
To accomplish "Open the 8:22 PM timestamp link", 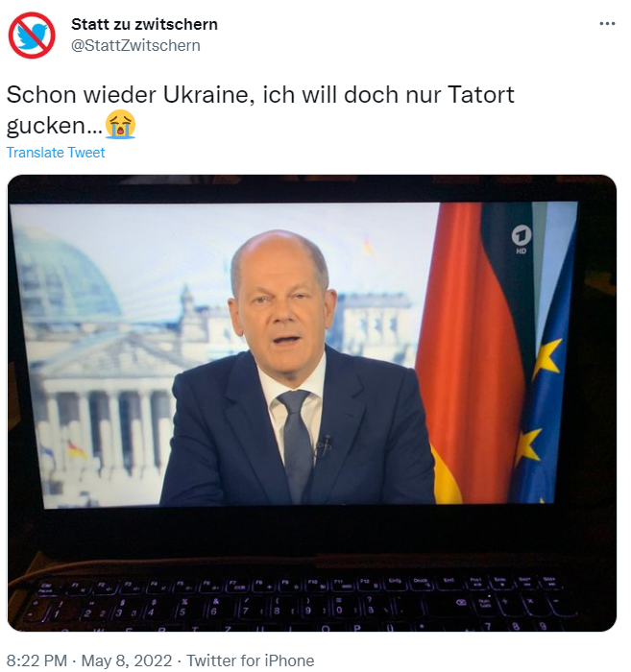I will [36, 660].
